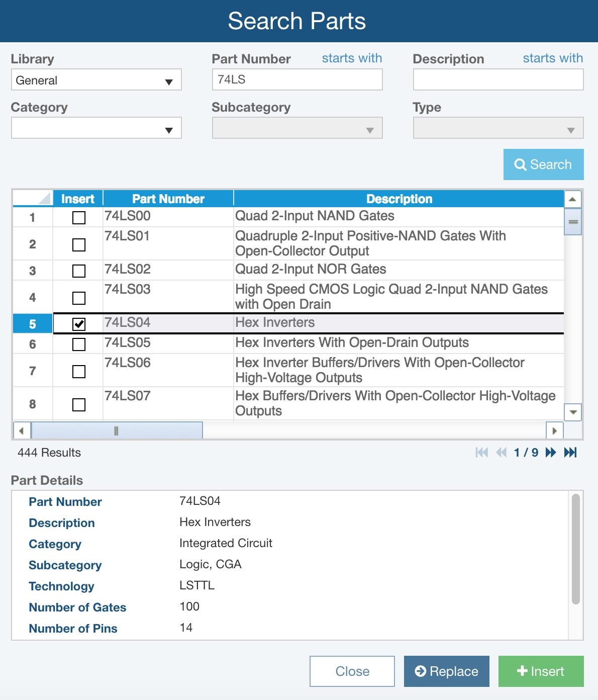
Task: Jump to first results page icon
Action: coord(481,453)
